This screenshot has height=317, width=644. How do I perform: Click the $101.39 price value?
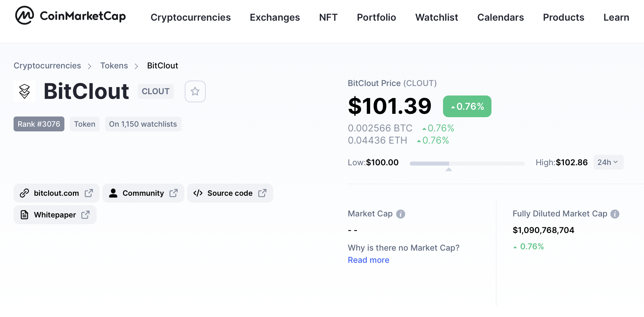[390, 106]
